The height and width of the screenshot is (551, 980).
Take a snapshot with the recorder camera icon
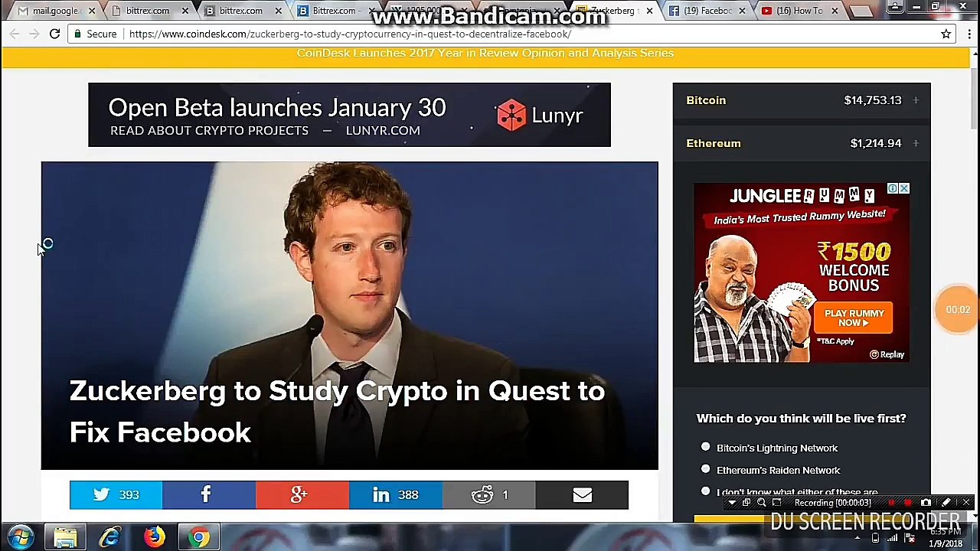(x=926, y=503)
